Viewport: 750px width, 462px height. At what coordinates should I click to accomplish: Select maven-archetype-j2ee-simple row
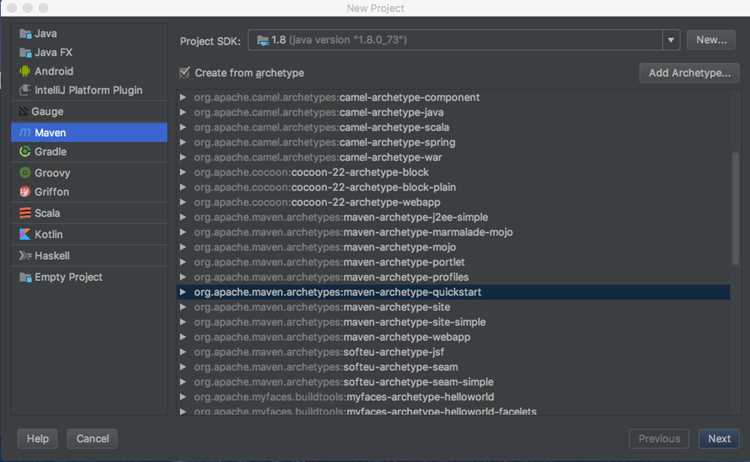[453, 217]
